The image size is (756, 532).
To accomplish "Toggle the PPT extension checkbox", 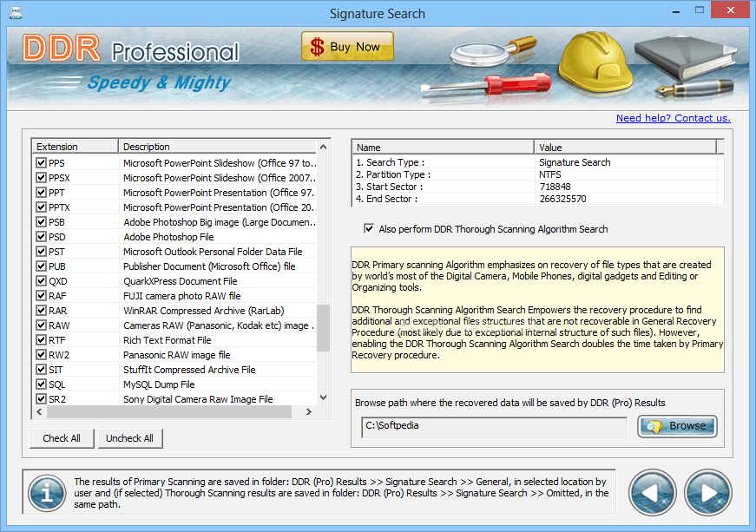I will [41, 193].
